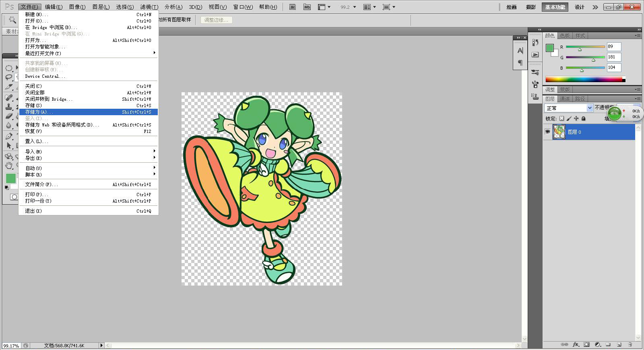
Task: Open the 滤镜(T) menu
Action: click(149, 7)
